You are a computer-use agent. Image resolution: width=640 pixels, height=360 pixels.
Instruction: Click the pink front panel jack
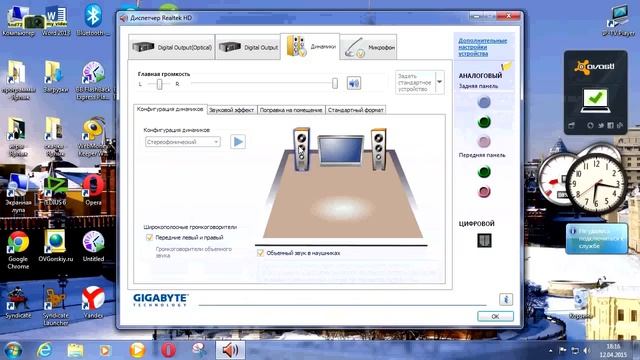(484, 191)
